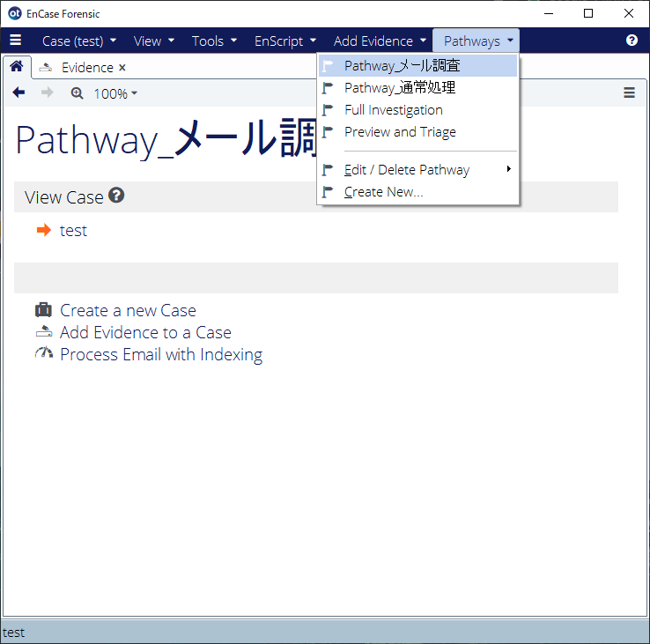Viewport: 650px width, 644px height.
Task: Click the submenu arrow of Edit / Delete Pathway
Action: click(x=509, y=169)
